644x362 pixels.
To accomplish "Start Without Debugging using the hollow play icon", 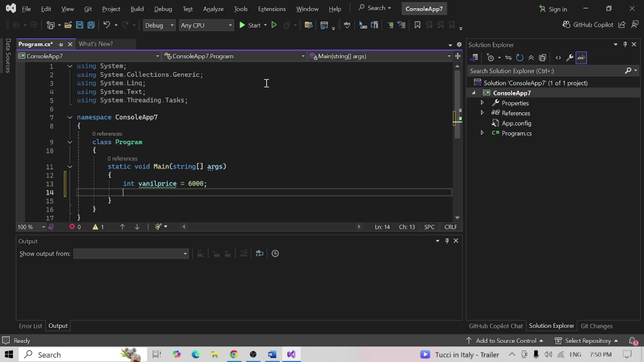I will pos(274,25).
